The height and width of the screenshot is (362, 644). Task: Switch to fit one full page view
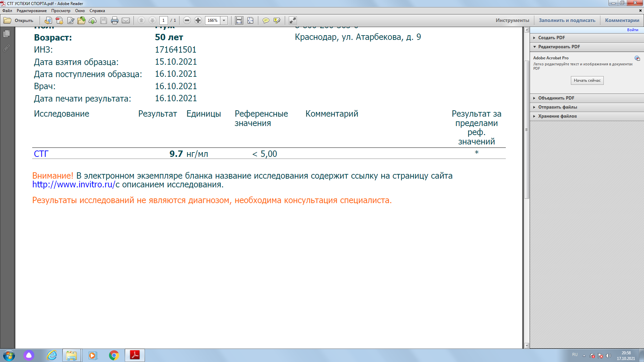pos(250,20)
